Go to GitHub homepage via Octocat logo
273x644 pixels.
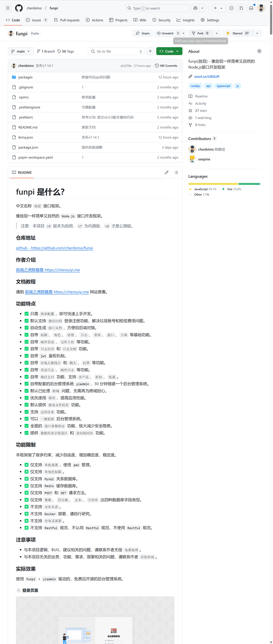(x=19, y=8)
